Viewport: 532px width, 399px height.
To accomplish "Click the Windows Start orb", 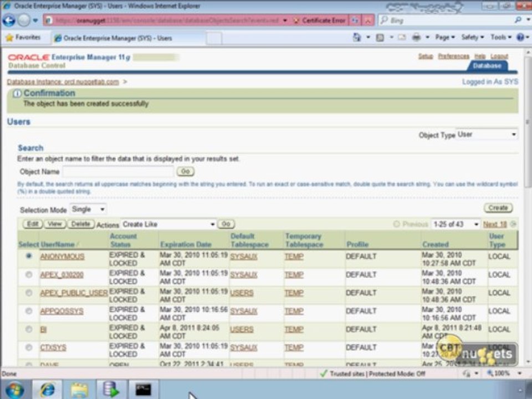I will point(14,390).
